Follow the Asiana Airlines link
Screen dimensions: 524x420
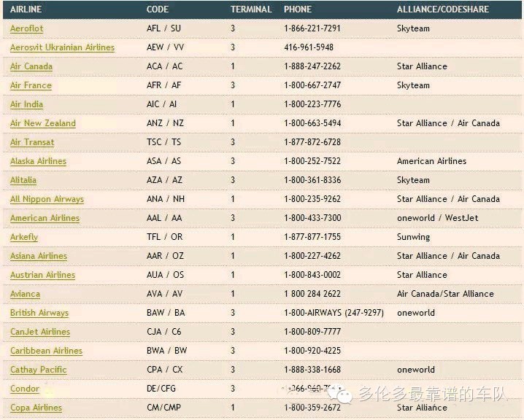click(x=39, y=256)
